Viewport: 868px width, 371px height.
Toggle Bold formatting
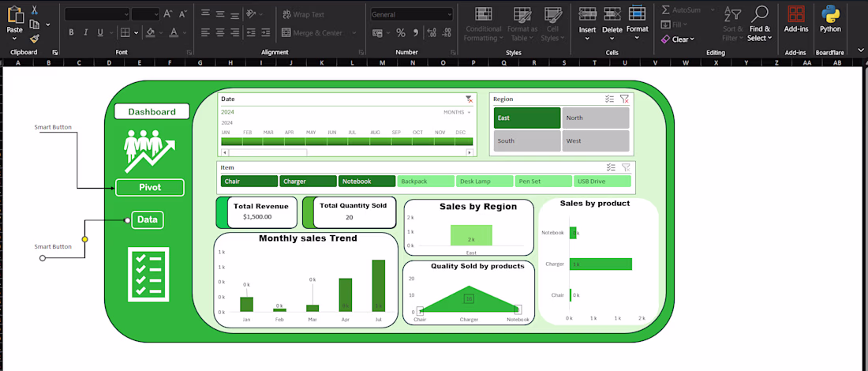tap(71, 32)
